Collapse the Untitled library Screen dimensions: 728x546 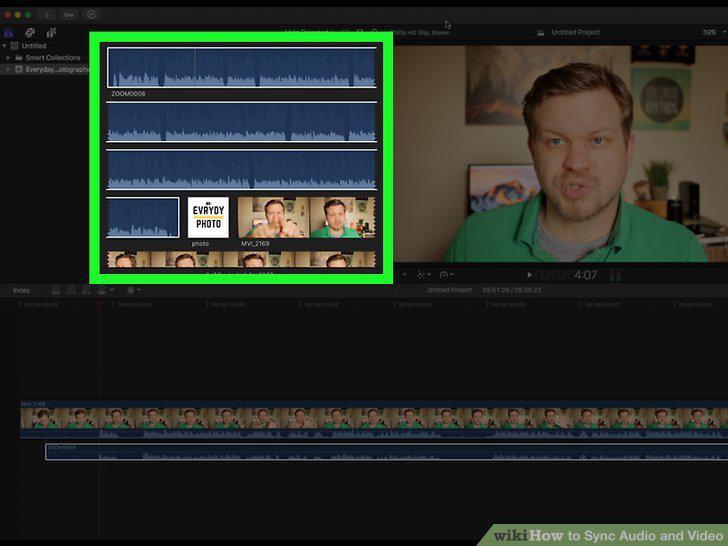coord(4,46)
